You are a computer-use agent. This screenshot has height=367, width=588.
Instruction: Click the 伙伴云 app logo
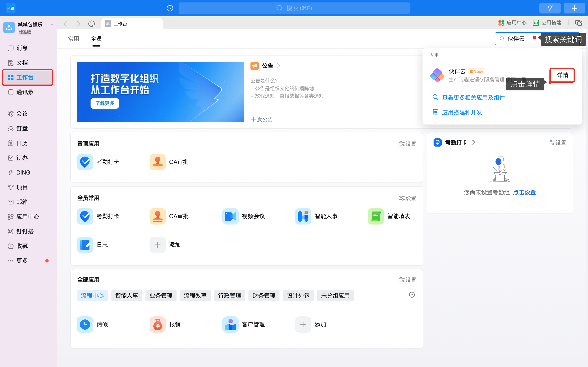click(x=437, y=75)
